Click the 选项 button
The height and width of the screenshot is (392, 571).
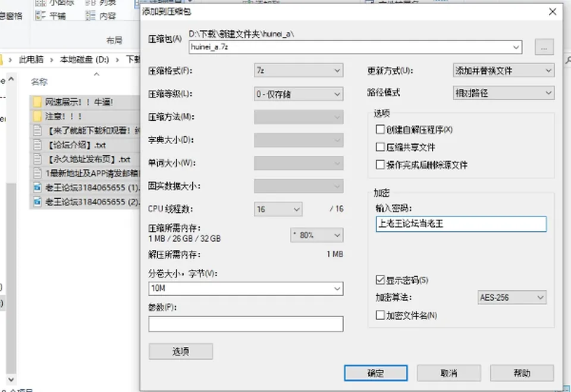pos(181,351)
